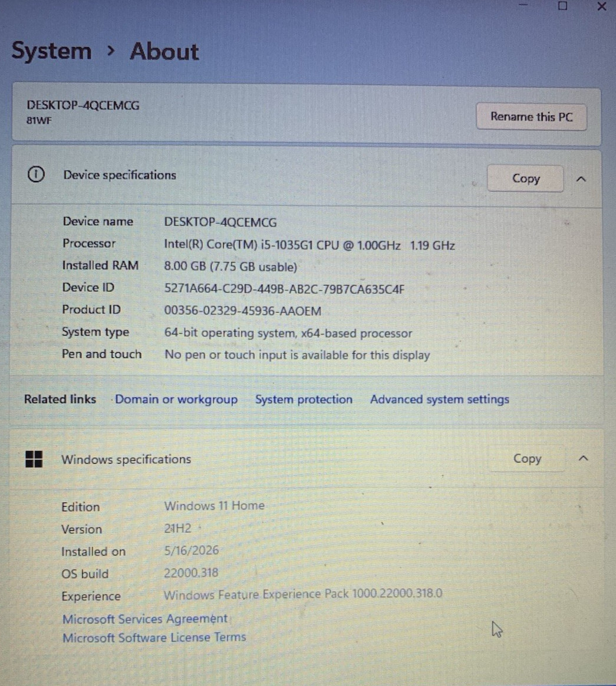Go back to System breadcrumb
Viewport: 616px width, 686px height.
(52, 51)
